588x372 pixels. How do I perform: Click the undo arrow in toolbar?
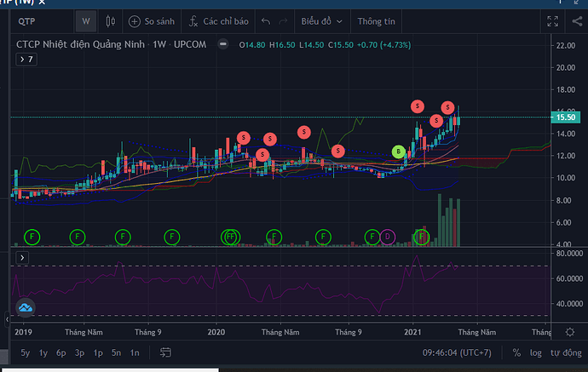coord(267,21)
